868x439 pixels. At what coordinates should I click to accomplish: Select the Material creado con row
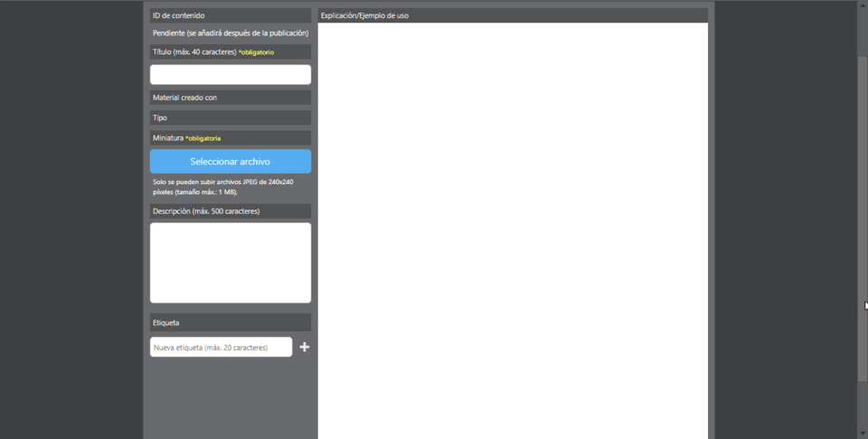click(x=231, y=98)
